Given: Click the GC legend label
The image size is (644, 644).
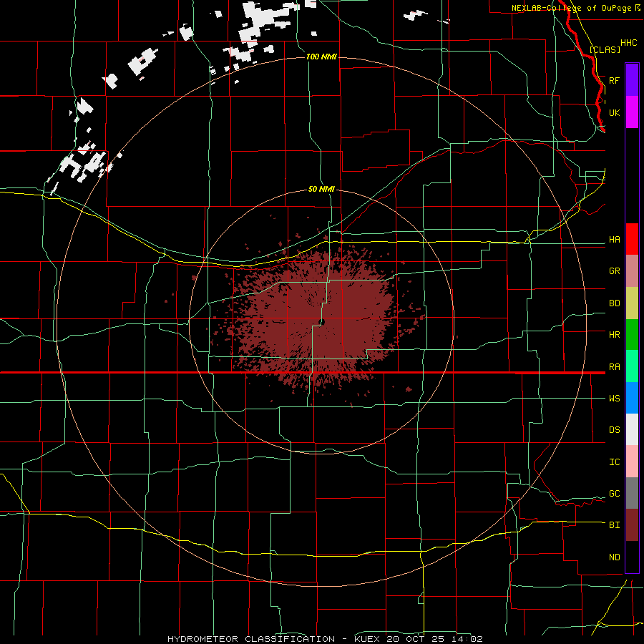Looking at the screenshot, I should coord(614,494).
